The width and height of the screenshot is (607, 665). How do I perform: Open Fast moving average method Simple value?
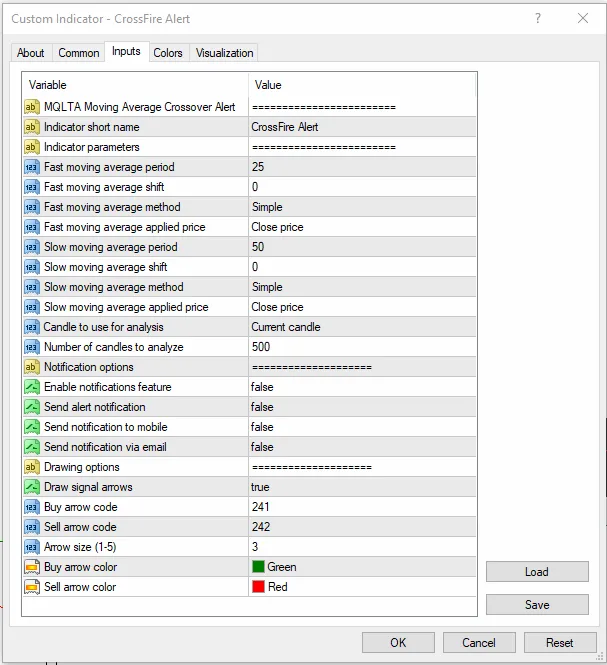coord(362,207)
